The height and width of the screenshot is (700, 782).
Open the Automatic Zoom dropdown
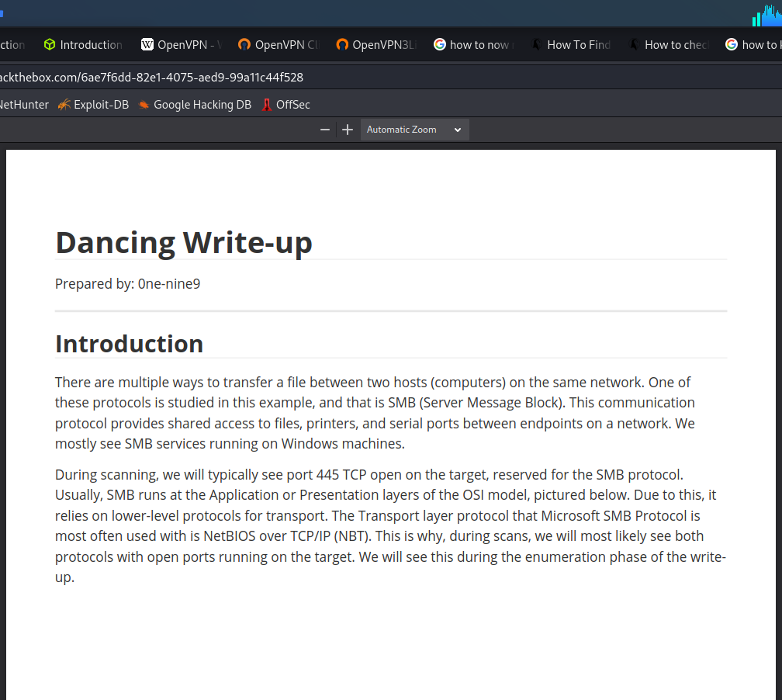pos(414,130)
